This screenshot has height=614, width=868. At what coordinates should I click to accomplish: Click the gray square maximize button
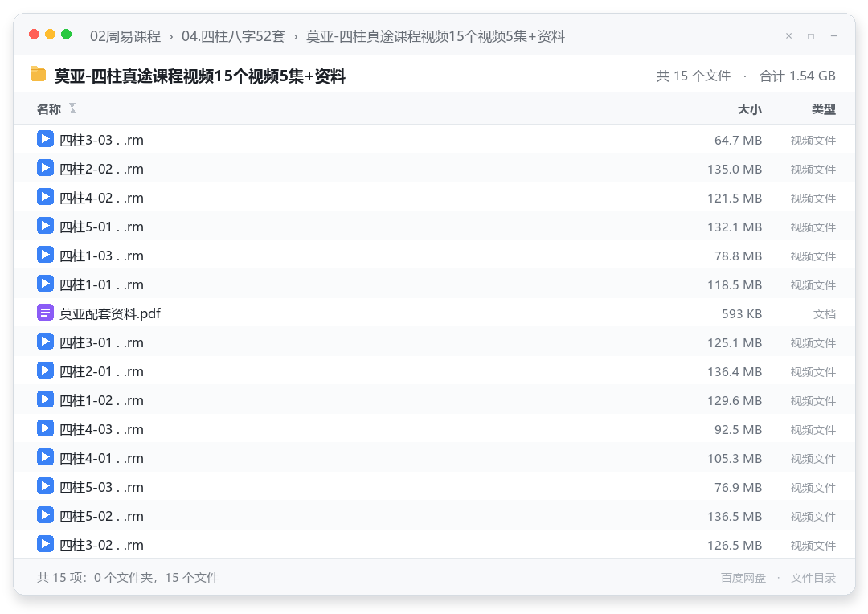[x=811, y=36]
